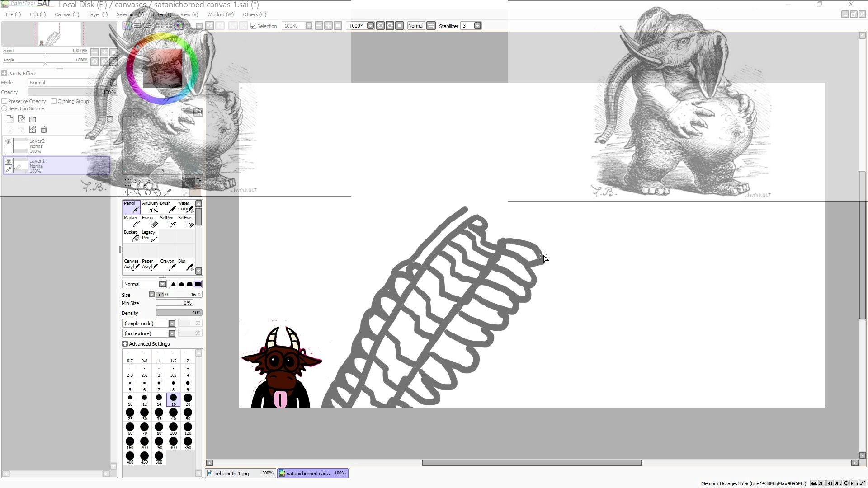Toggle horizontal flip view button
Viewport: 868px width, 488px height.
click(431, 26)
